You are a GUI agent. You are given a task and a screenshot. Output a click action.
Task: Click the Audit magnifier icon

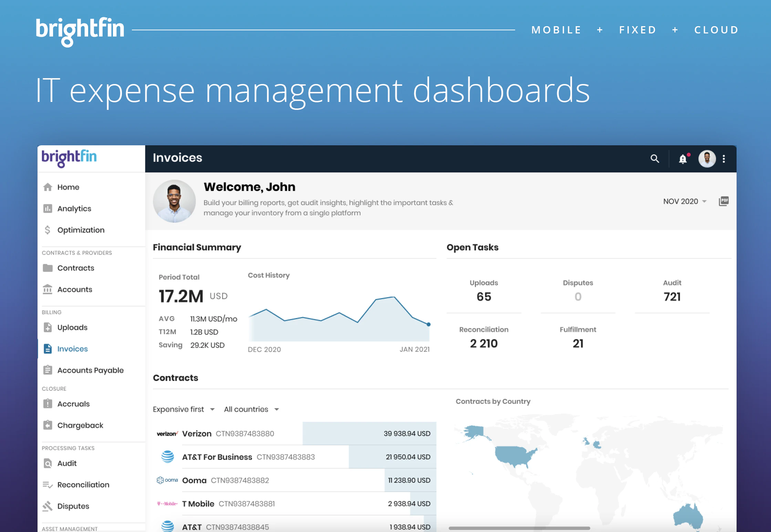[48, 463]
